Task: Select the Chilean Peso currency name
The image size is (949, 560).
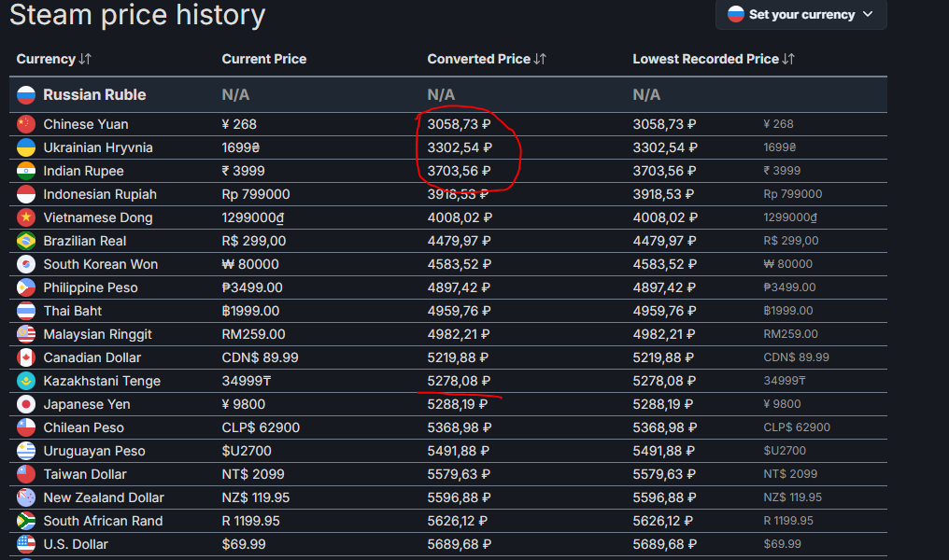Action: 83,427
